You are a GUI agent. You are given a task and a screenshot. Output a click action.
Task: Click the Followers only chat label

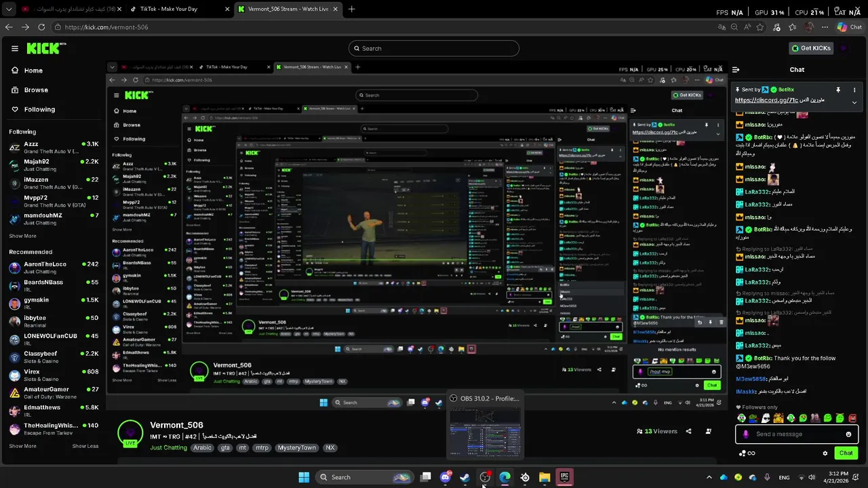(757, 407)
